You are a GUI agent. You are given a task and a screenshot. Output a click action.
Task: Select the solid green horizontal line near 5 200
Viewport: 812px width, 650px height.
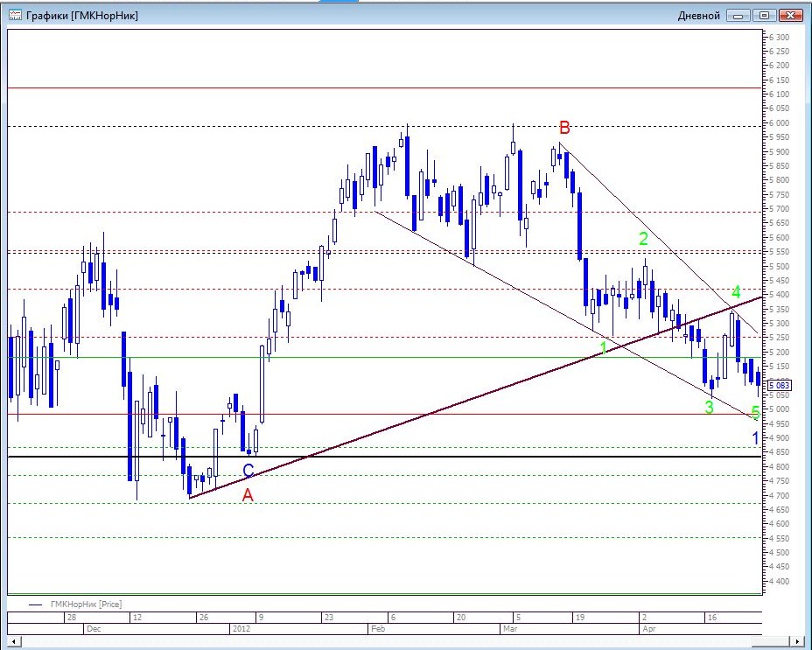[x=385, y=358]
